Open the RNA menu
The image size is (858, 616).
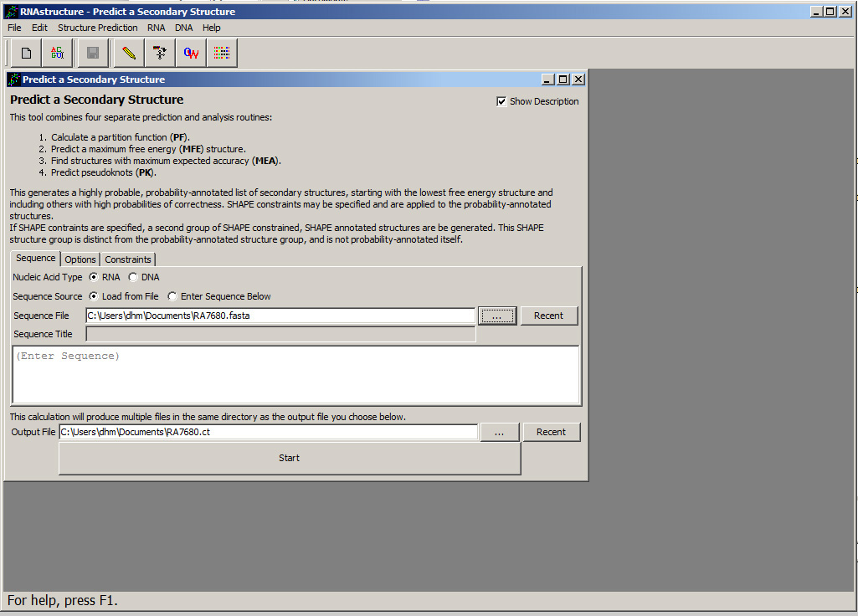pyautogui.click(x=156, y=28)
